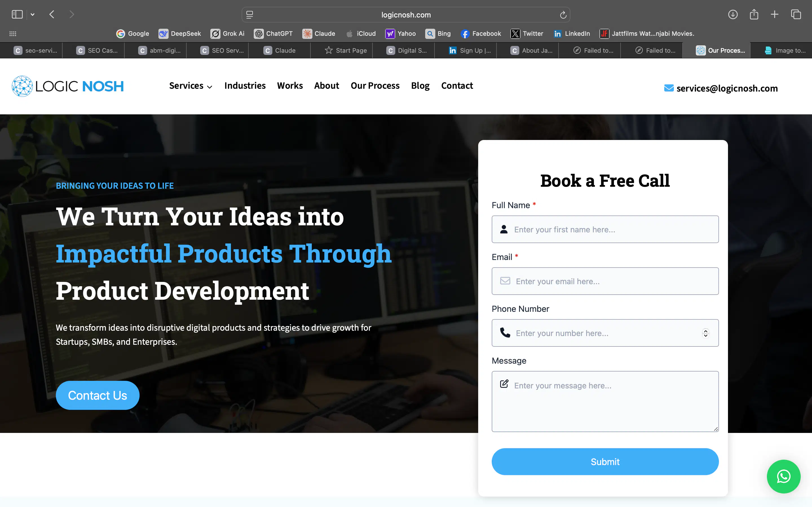
Task: Open a new tab with plus icon
Action: tap(775, 14)
